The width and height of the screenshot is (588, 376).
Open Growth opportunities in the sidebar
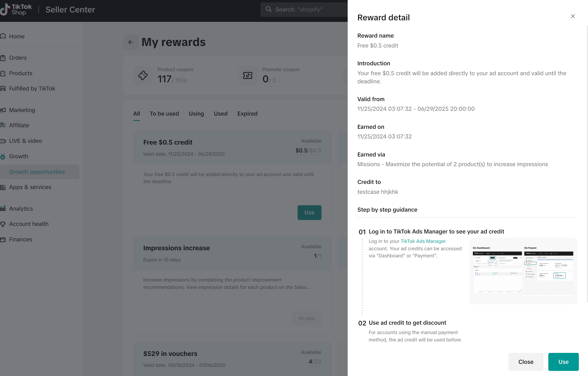(x=37, y=172)
